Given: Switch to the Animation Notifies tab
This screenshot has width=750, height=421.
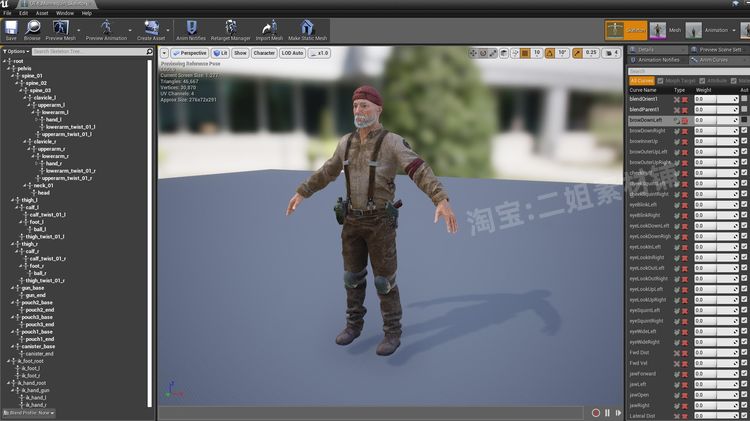Looking at the screenshot, I should click(x=658, y=60).
